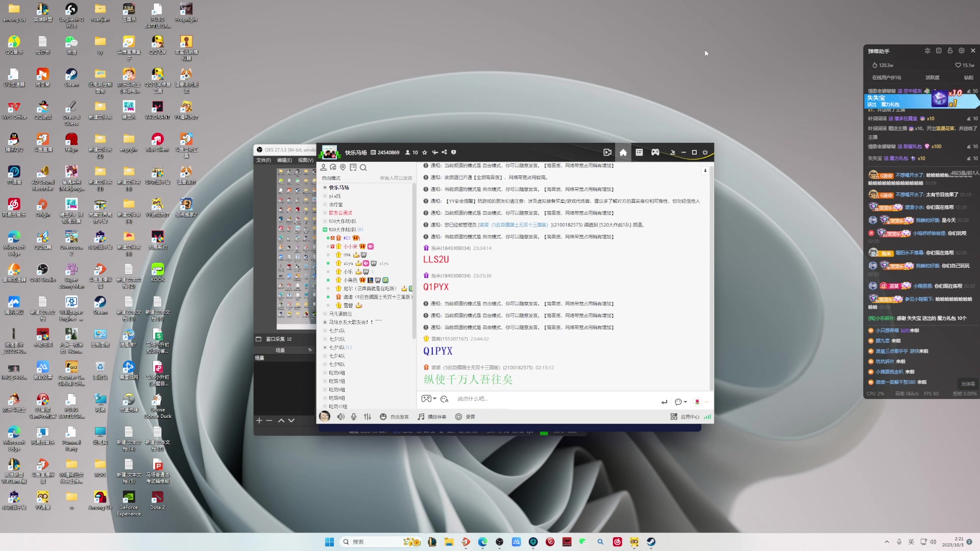980x551 pixels.
Task: Remove the scene with the minus button in OBS
Action: pyautogui.click(x=269, y=420)
